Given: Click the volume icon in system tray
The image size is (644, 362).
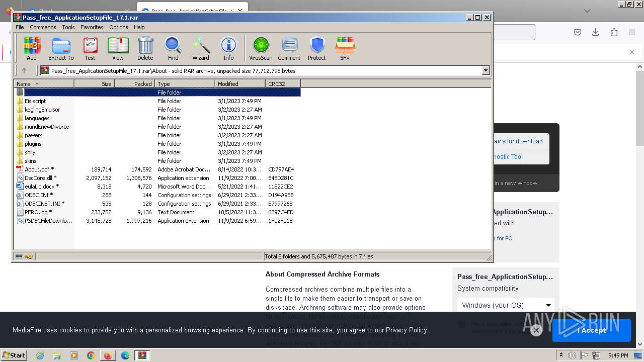Looking at the screenshot, I should (x=572, y=355).
